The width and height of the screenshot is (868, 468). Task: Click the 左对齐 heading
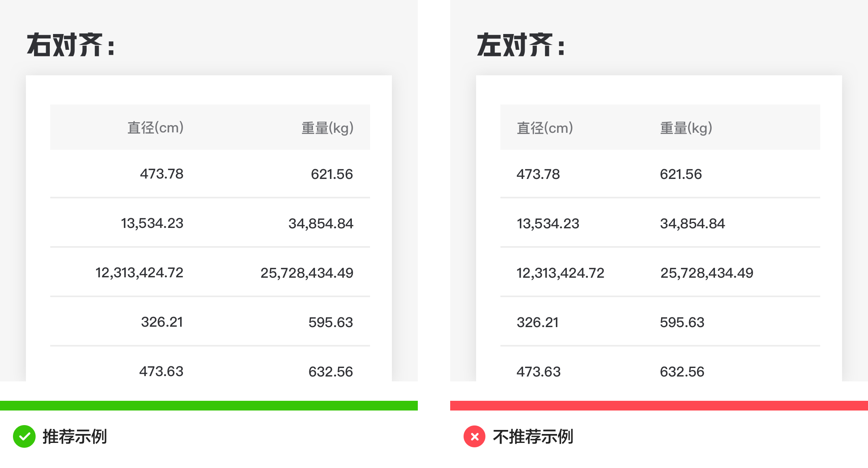click(521, 45)
